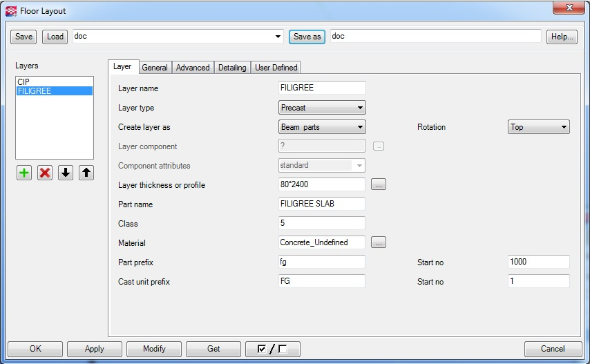Image resolution: width=590 pixels, height=364 pixels.
Task: Click the Material Concrete_Undefined field
Action: 322,242
